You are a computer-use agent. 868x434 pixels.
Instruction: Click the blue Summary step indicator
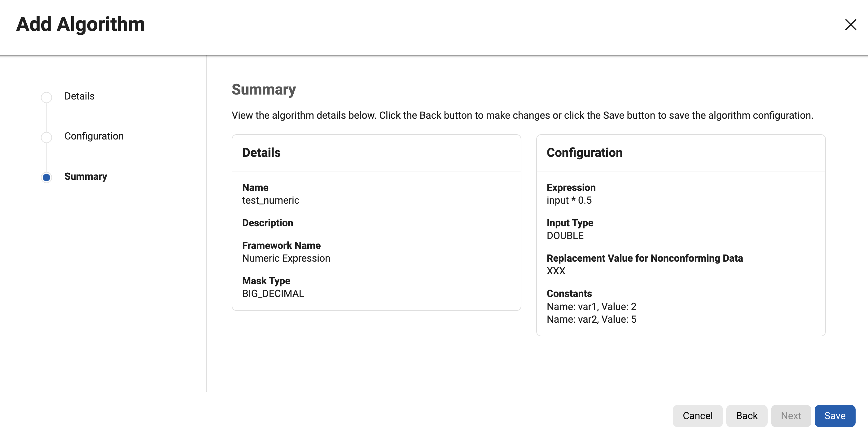click(46, 177)
